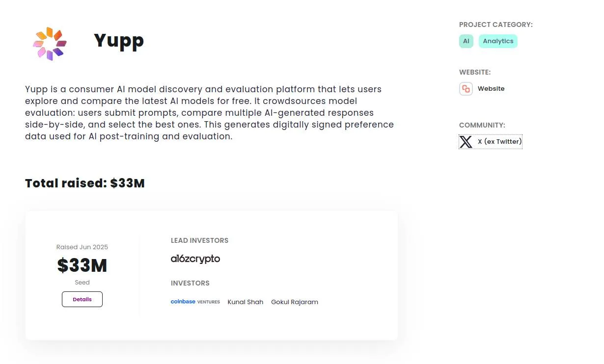Click the Yupp description paragraph
The height and width of the screenshot is (364, 604).
click(x=209, y=113)
